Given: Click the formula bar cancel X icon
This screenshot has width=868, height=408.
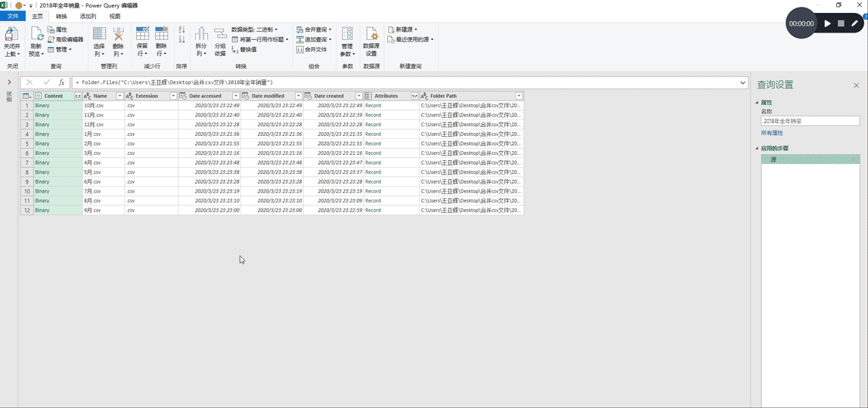Looking at the screenshot, I should (x=30, y=82).
